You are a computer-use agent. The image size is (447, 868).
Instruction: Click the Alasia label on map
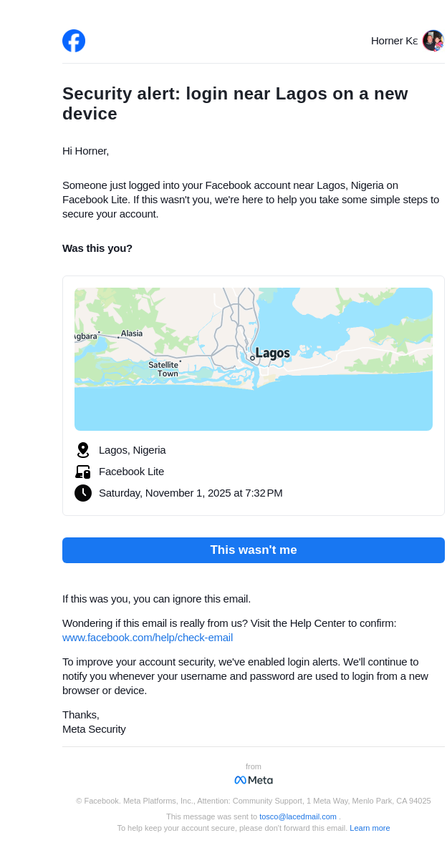point(132,333)
